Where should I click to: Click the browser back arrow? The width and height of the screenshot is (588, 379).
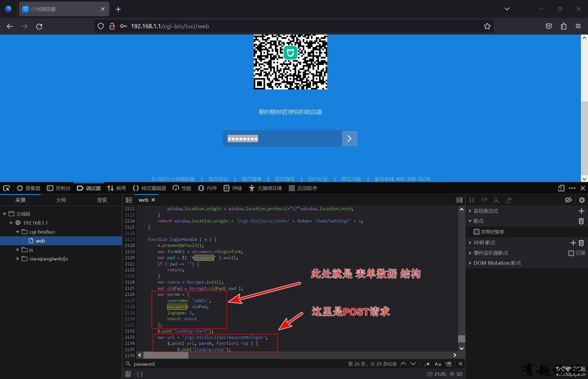coord(10,26)
